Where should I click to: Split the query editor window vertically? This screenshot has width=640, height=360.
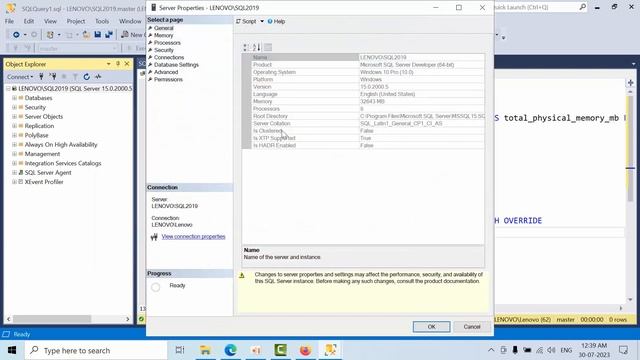(630, 83)
